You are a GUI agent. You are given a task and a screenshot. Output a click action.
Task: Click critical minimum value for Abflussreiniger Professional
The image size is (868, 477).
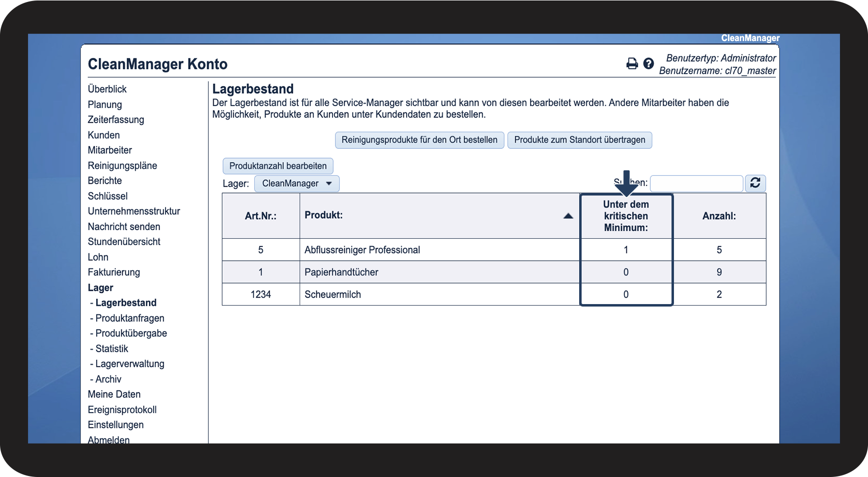pyautogui.click(x=626, y=250)
